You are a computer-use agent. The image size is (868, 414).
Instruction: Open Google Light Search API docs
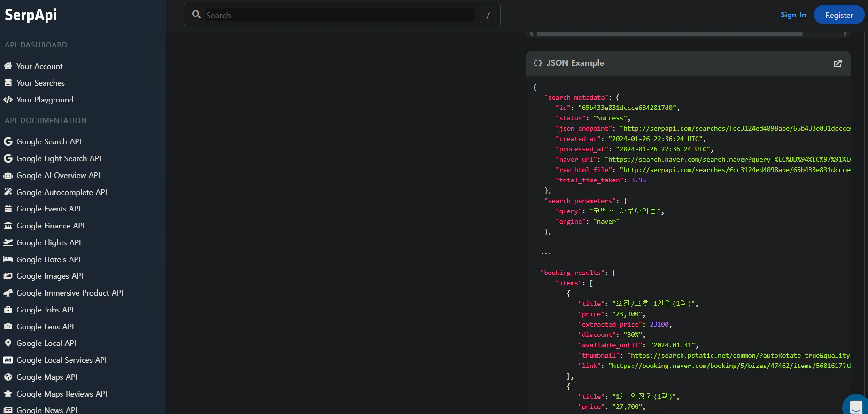59,158
